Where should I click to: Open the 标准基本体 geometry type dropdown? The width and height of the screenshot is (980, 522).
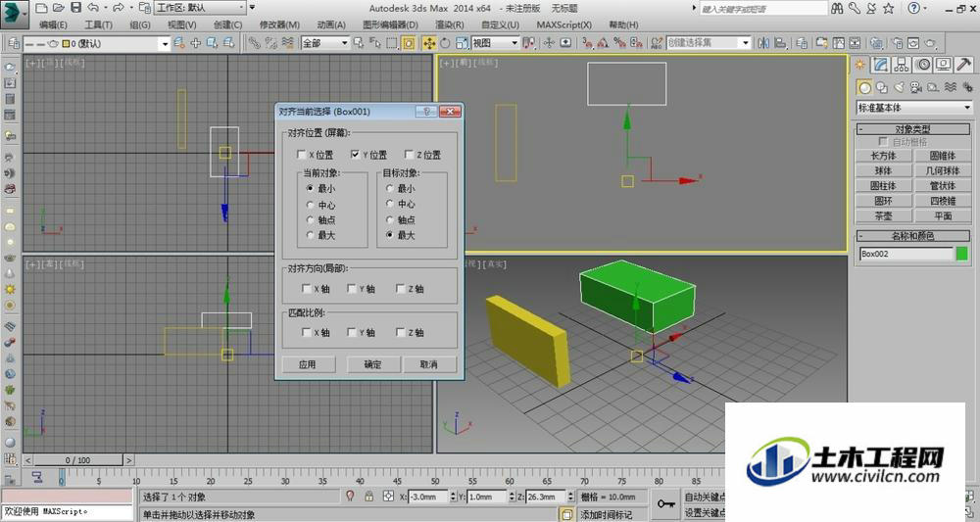914,108
